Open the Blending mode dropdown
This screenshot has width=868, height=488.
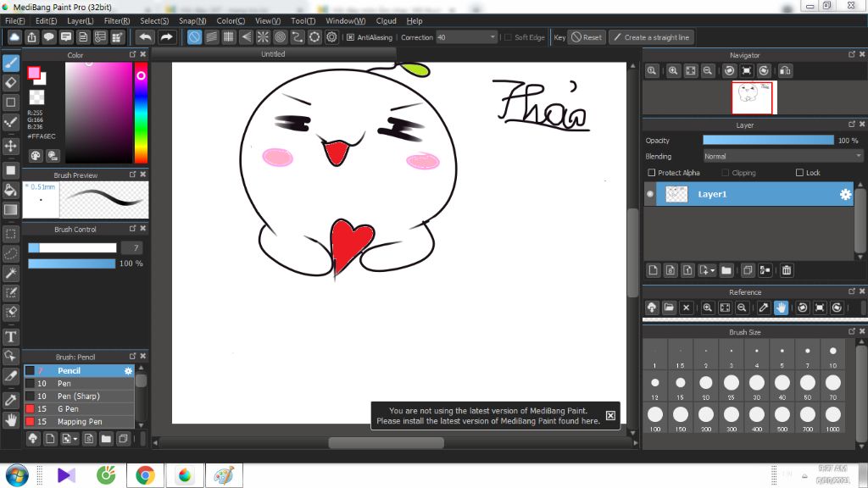[x=783, y=157]
